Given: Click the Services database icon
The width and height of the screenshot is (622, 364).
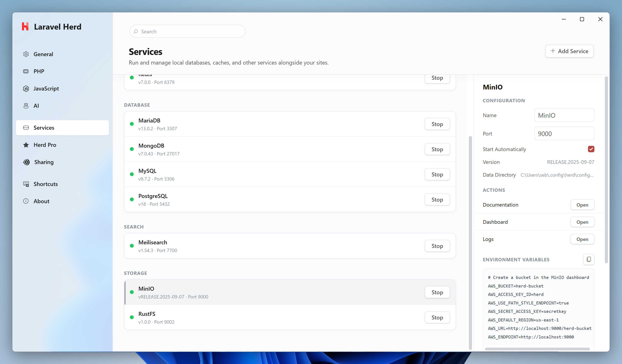Looking at the screenshot, I should click(26, 127).
